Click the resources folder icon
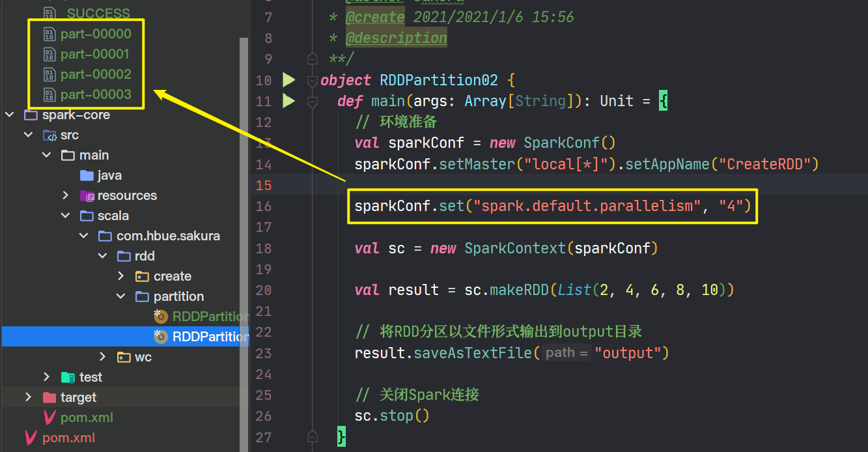868x452 pixels. [x=87, y=196]
